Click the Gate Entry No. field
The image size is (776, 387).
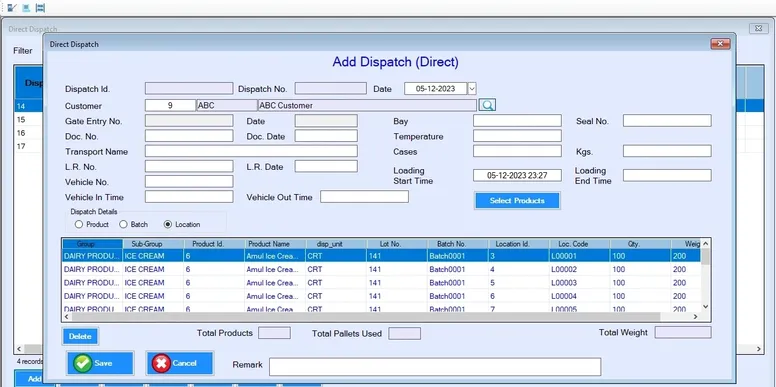[x=189, y=121]
